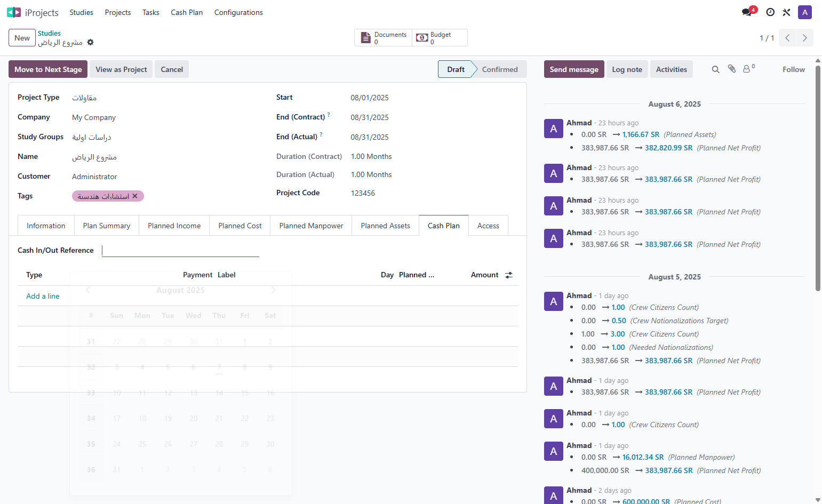The width and height of the screenshot is (822, 504).
Task: Click View as Project button
Action: pos(121,69)
